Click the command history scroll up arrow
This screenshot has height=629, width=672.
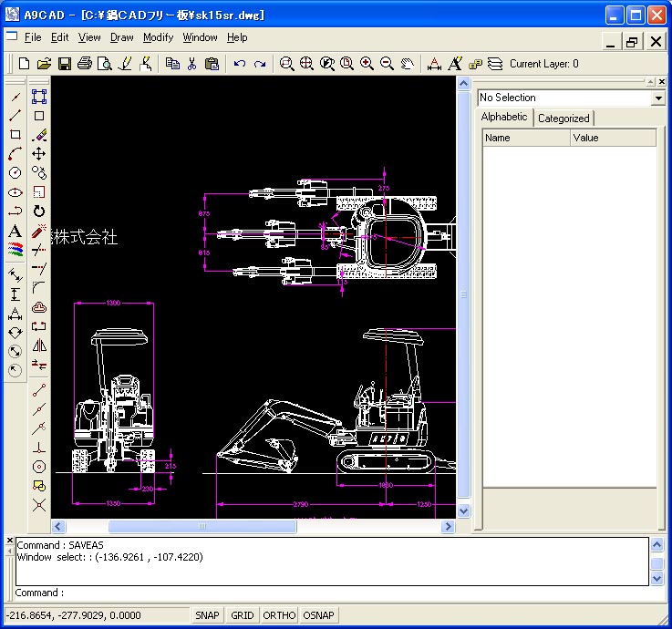(657, 545)
